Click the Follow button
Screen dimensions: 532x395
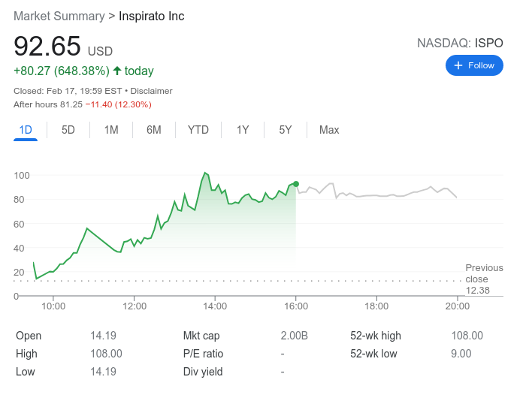click(474, 65)
